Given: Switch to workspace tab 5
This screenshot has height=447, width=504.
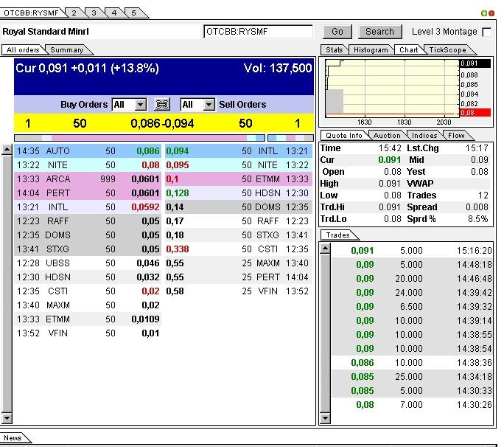Looking at the screenshot, I should pos(134,13).
